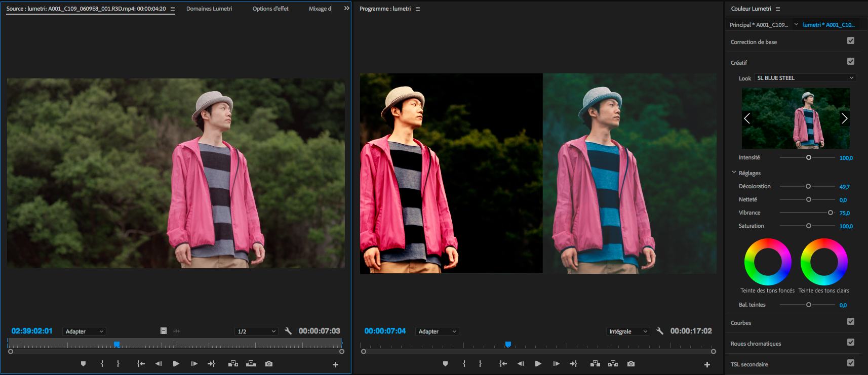
Task: Step back one frame in Program monitor
Action: click(x=521, y=364)
